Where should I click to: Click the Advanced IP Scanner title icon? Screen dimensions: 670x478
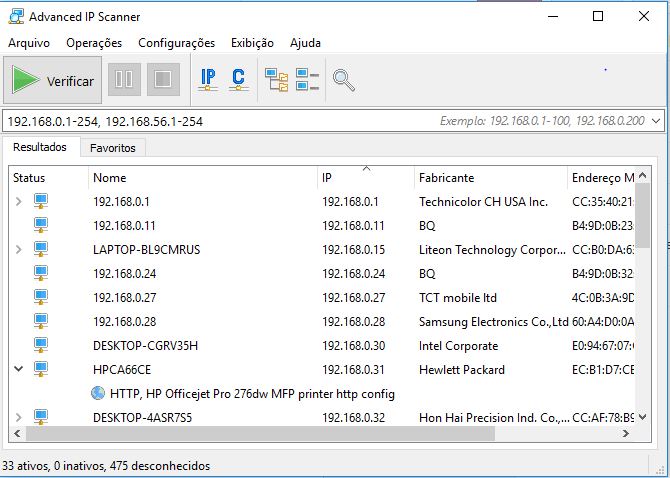[x=16, y=17]
